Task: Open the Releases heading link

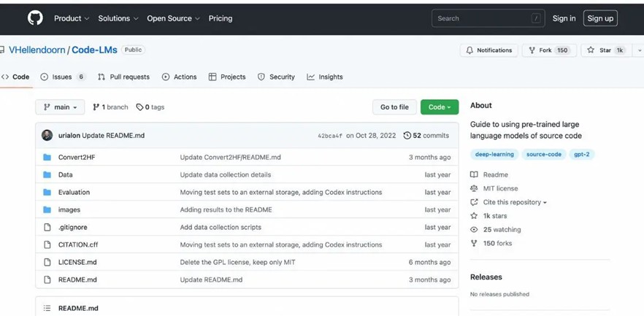Action: (486, 277)
